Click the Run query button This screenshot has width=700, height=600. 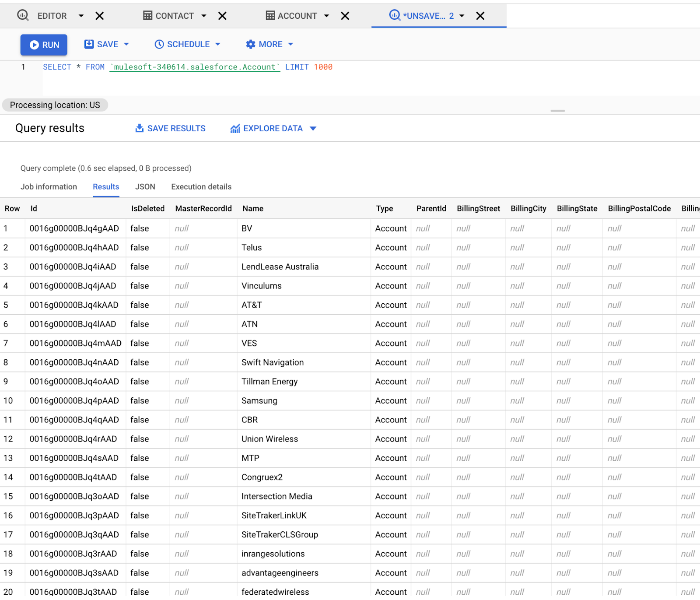click(x=44, y=45)
